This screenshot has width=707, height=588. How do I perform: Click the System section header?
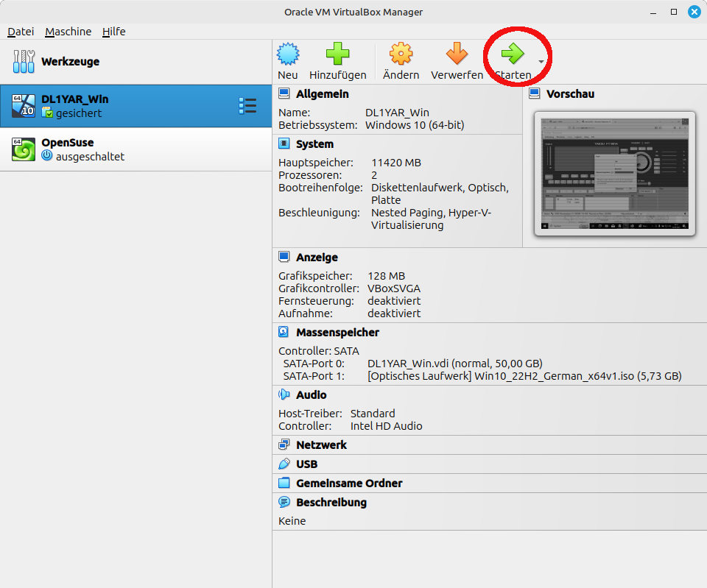click(x=314, y=144)
